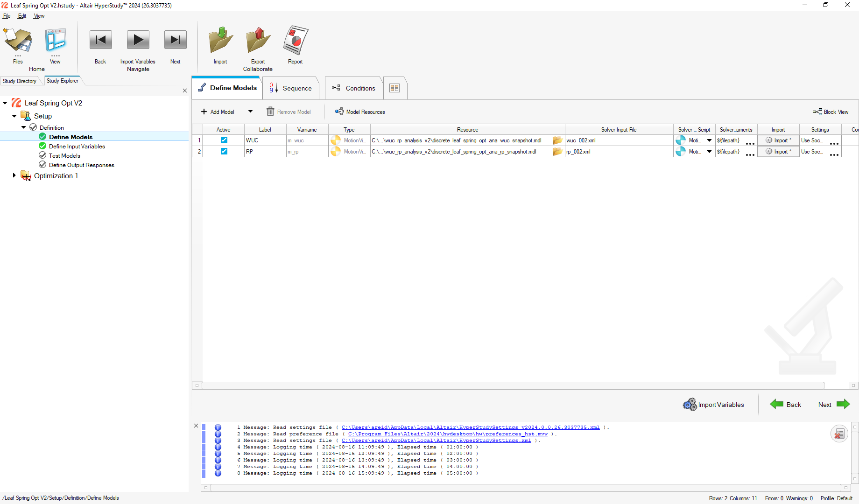Collapse the Definition tree node

(x=24, y=127)
